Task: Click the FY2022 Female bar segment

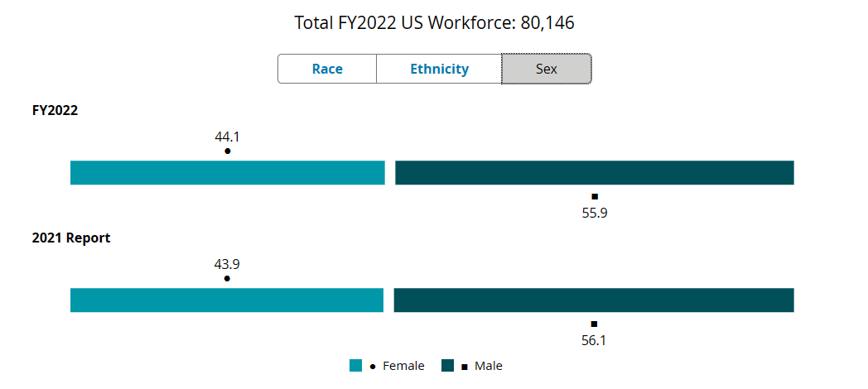Action: tap(228, 173)
